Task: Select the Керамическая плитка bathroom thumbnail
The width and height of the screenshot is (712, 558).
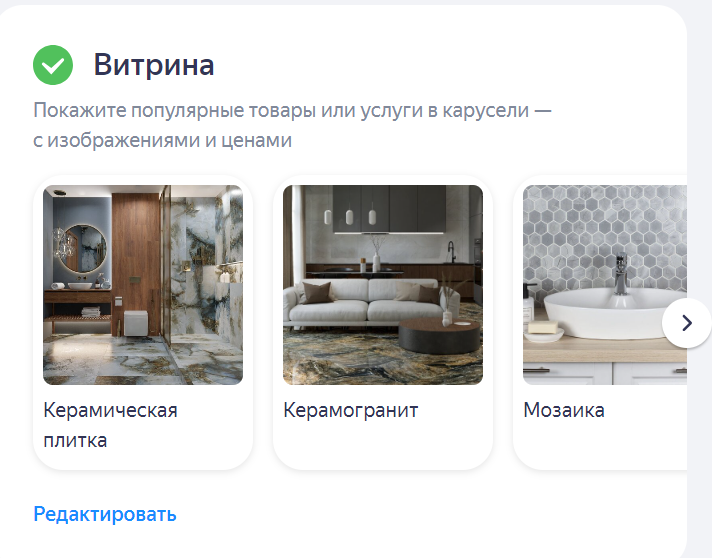Action: point(143,285)
